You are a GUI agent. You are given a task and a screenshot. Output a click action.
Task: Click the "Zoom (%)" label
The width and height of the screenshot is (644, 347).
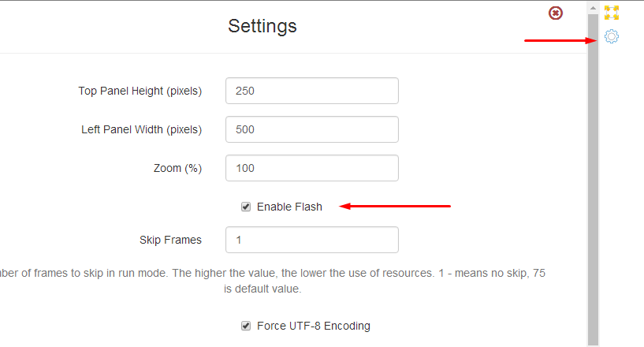click(x=177, y=168)
